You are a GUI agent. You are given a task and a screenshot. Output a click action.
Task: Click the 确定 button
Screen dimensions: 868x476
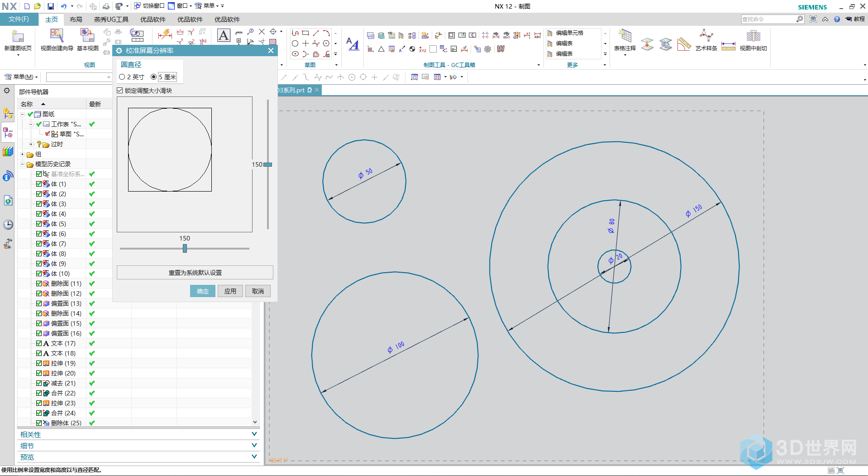coord(203,291)
